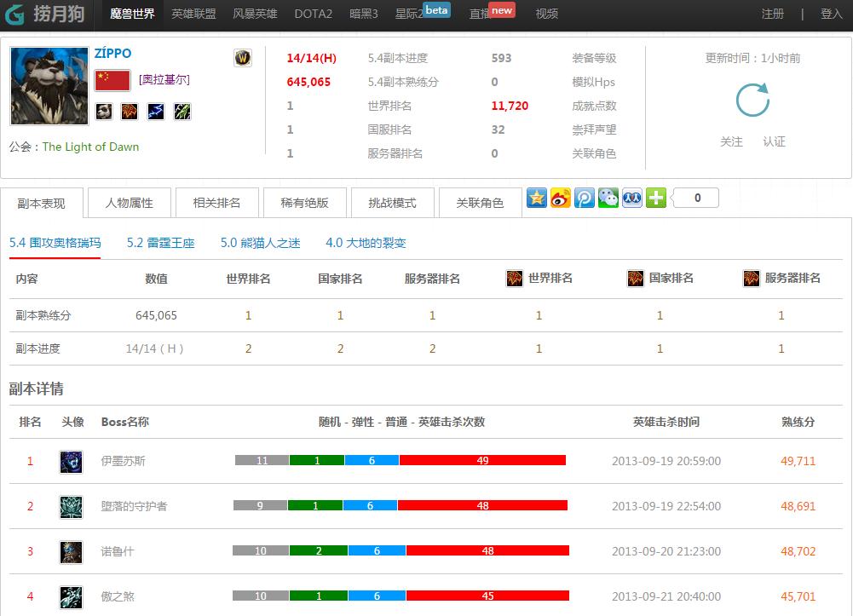Click the red heroic kills bar for 诺鲁什

click(x=487, y=550)
